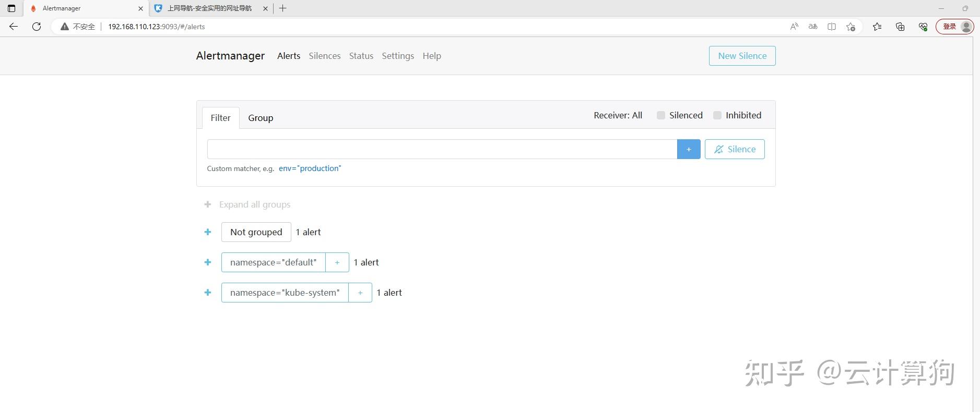This screenshot has width=980, height=412.
Task: Click the namespace="default" label
Action: [274, 262]
